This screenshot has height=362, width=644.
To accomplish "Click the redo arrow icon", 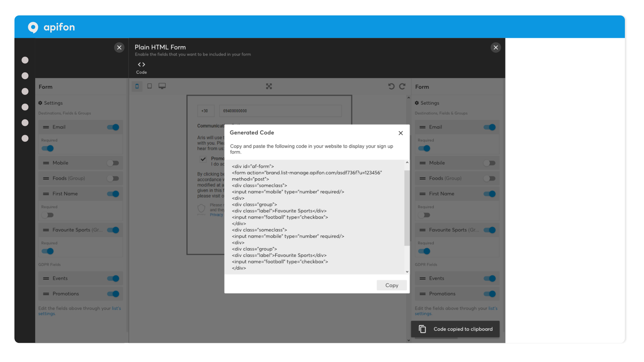I will [402, 86].
